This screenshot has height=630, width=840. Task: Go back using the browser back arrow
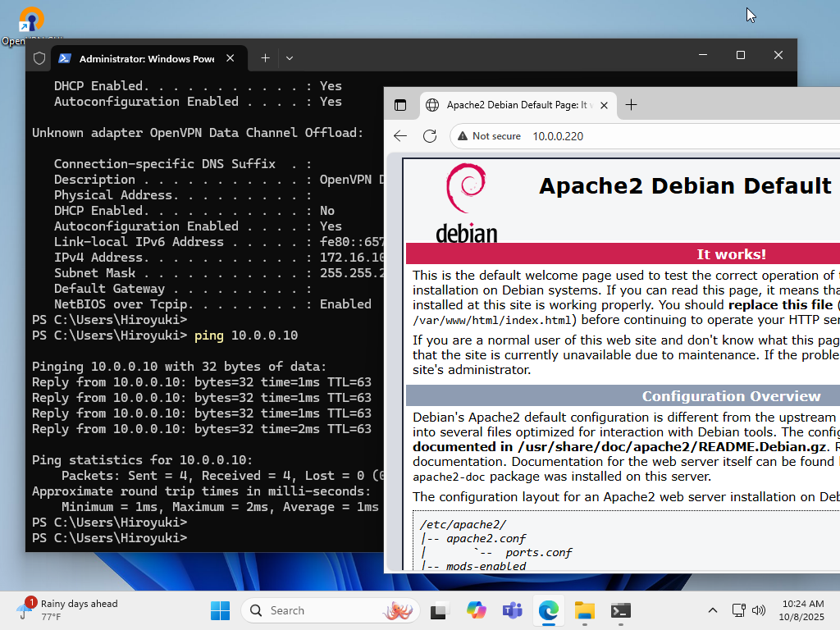400,136
